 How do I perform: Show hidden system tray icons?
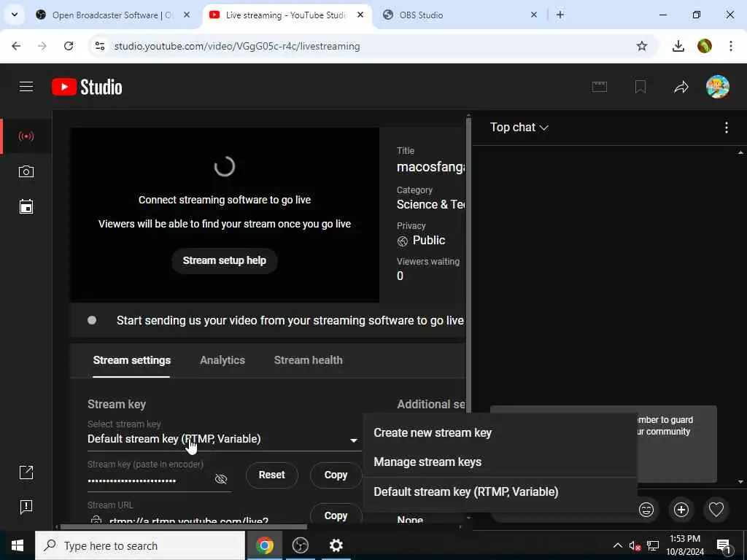617,545
